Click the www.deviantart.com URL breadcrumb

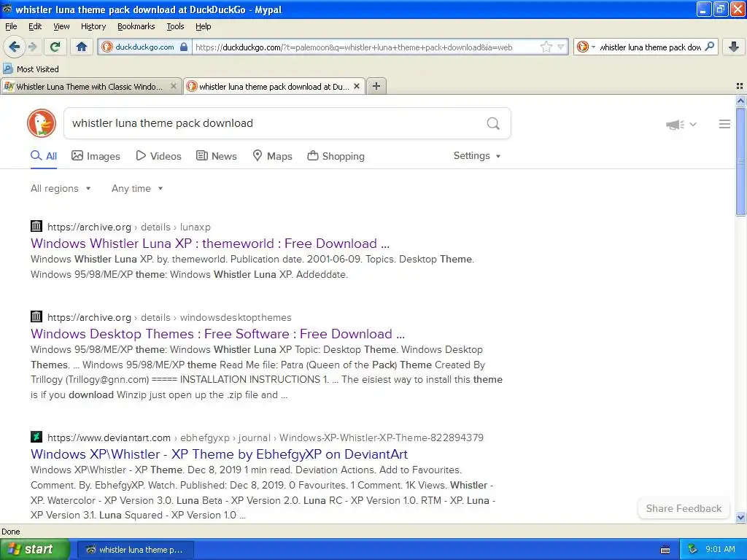pyautogui.click(x=266, y=437)
